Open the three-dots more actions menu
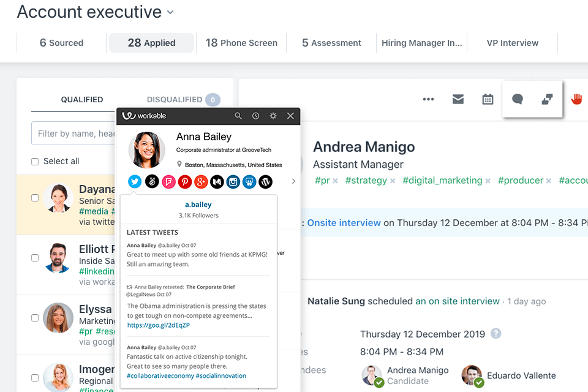Image resolution: width=588 pixels, height=392 pixels. point(428,99)
